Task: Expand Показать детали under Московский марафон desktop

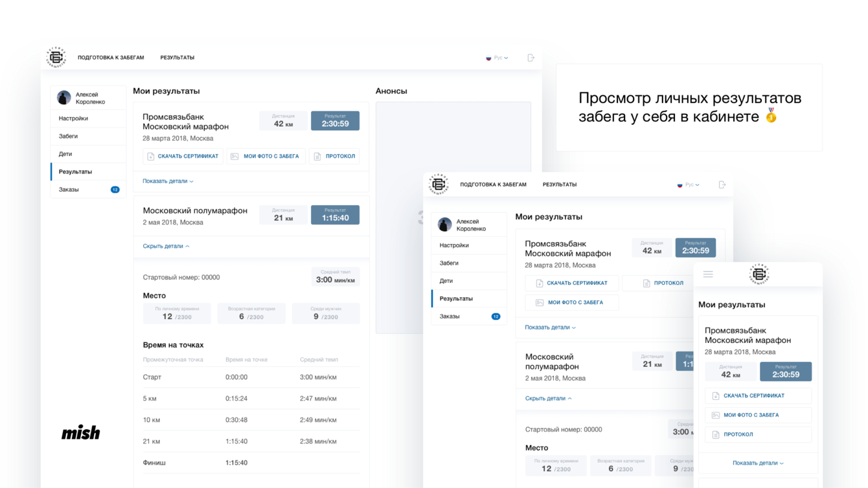Action: tap(168, 181)
